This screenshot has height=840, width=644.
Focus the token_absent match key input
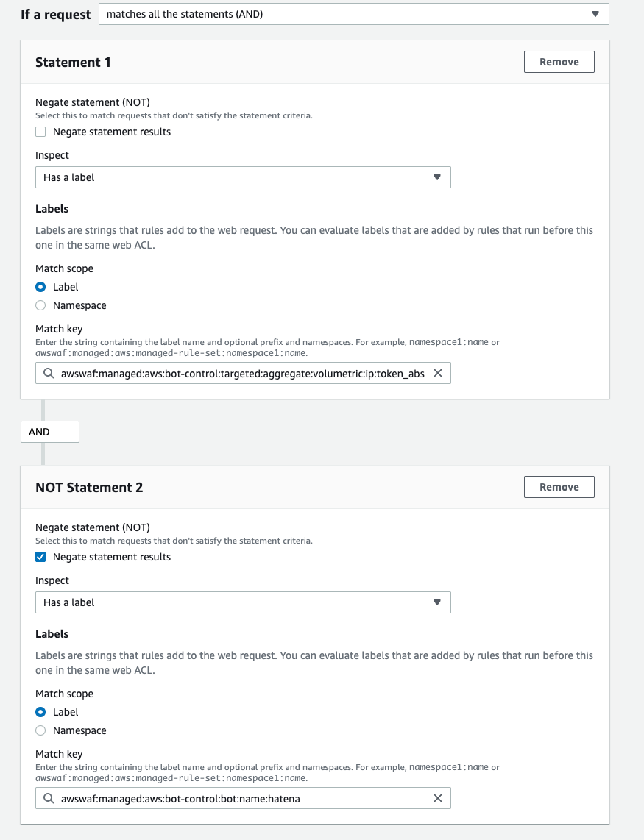pos(243,374)
